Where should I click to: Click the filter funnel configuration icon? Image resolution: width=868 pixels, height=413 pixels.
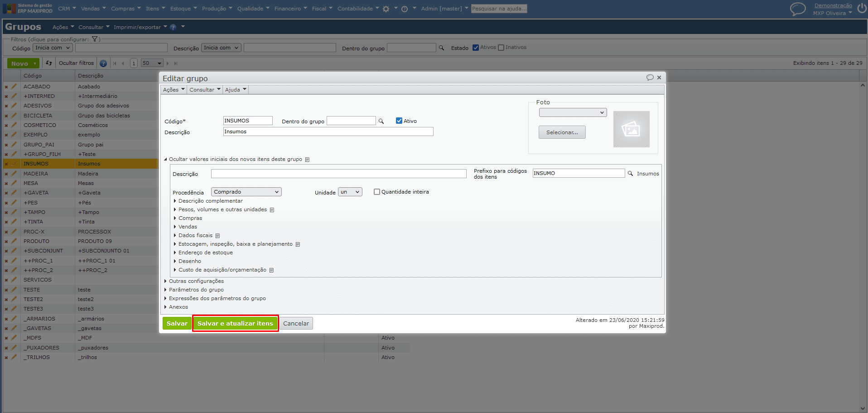click(95, 39)
